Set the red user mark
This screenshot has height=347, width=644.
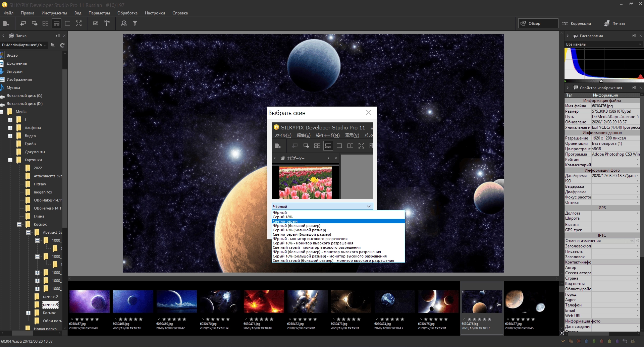point(602,341)
